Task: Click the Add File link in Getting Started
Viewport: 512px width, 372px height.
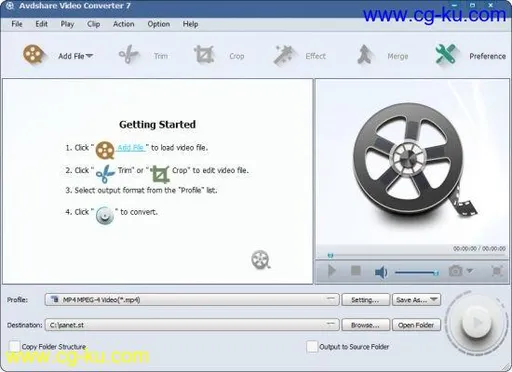Action: pos(131,148)
